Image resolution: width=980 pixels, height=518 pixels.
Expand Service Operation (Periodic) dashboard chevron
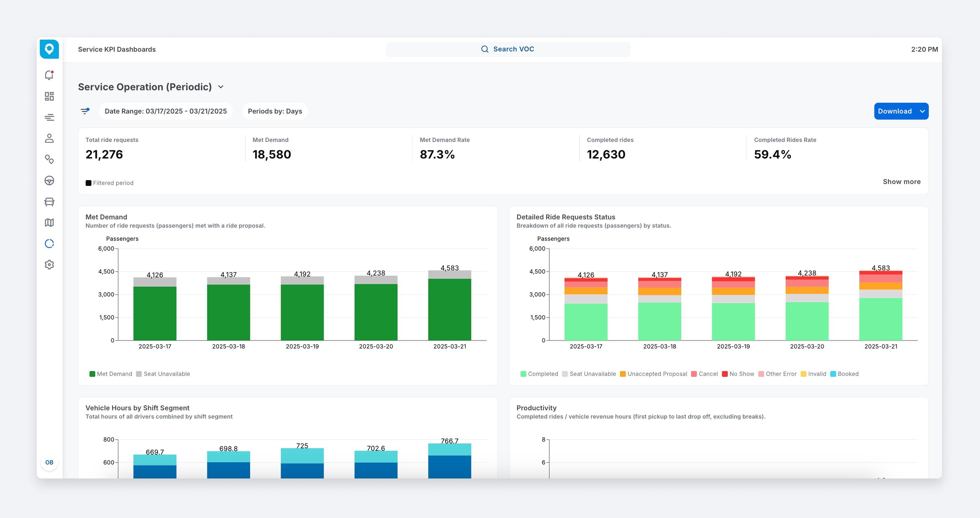(x=221, y=87)
